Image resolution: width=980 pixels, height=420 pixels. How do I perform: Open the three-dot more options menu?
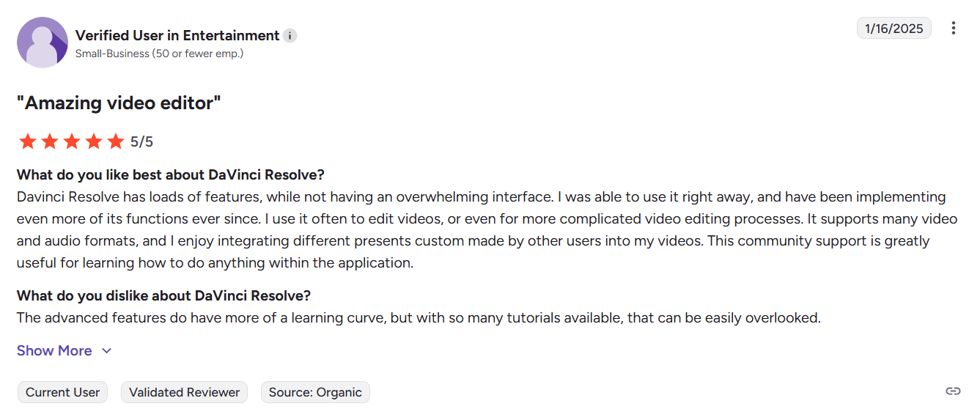953,29
